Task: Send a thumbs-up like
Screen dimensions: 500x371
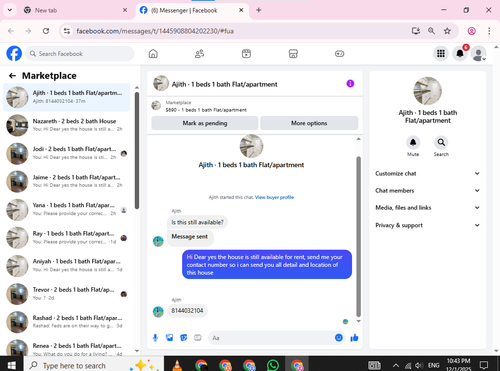Action: click(354, 338)
